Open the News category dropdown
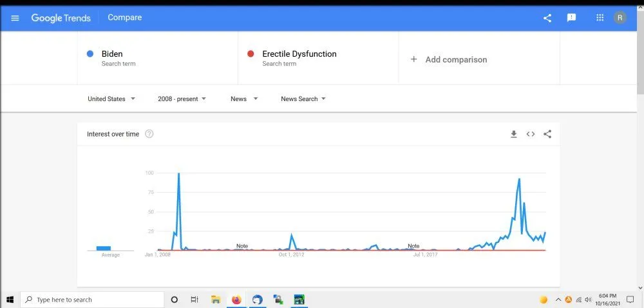644x308 pixels. 244,99
